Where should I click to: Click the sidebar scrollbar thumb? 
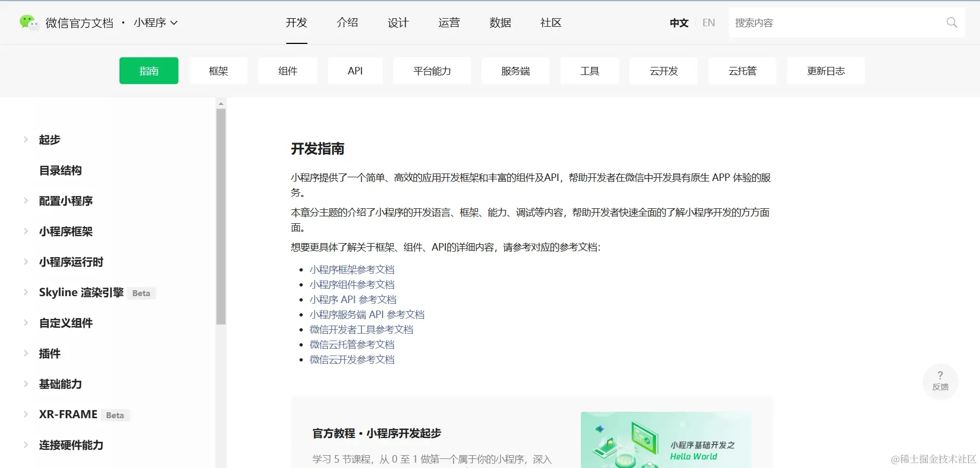[x=221, y=216]
